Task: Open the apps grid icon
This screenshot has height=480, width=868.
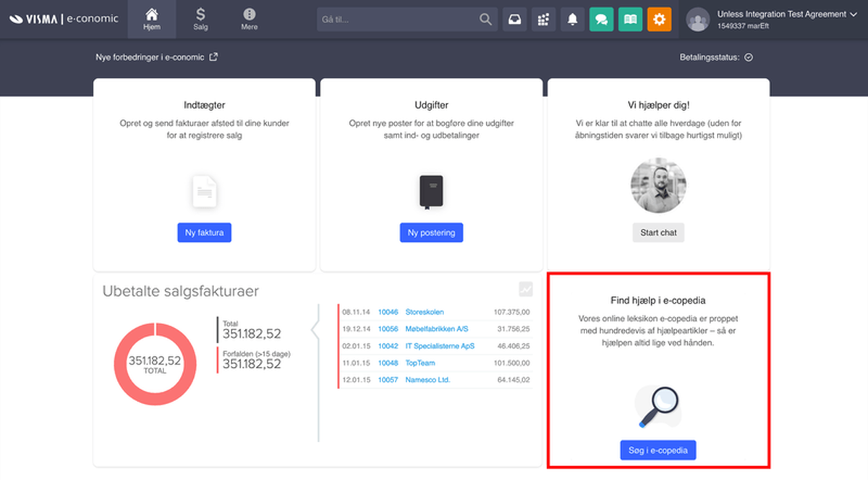Action: (543, 20)
